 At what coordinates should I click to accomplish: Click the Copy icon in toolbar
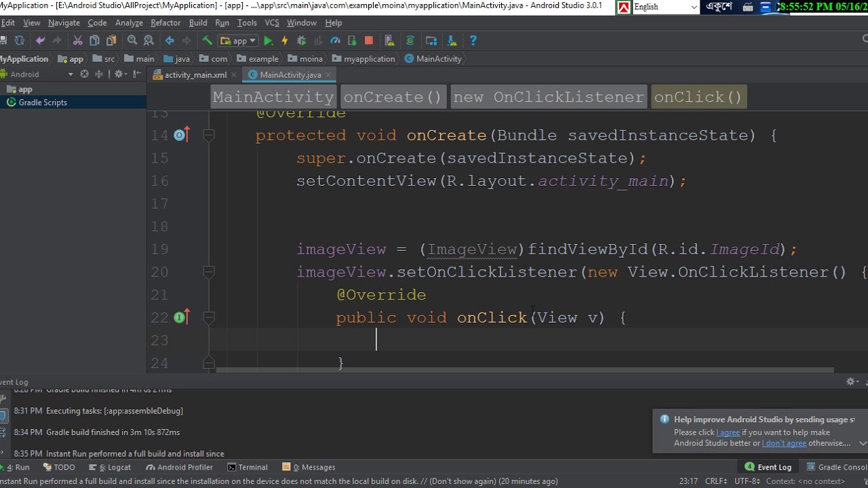(x=94, y=41)
